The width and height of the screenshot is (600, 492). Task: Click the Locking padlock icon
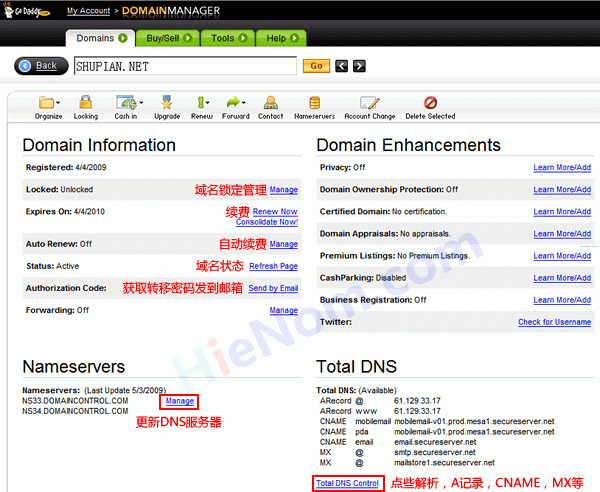[85, 103]
